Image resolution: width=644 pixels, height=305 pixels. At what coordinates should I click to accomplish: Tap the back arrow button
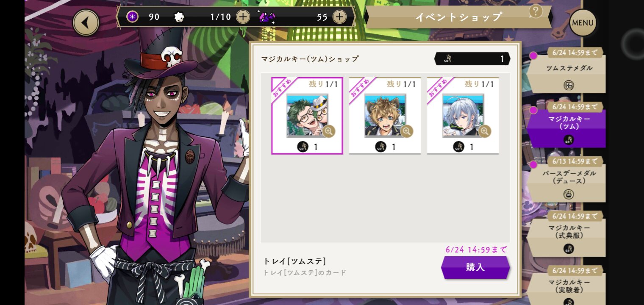(86, 22)
